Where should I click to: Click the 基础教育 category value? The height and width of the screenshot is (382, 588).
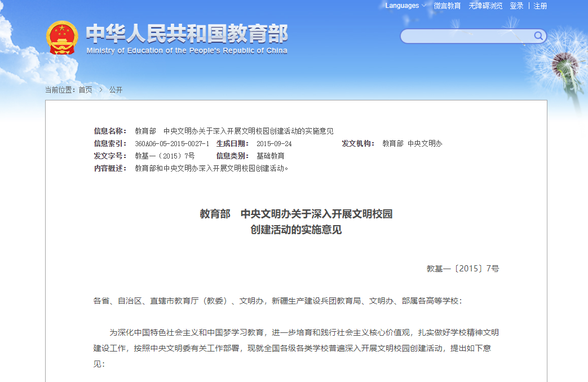coord(271,156)
